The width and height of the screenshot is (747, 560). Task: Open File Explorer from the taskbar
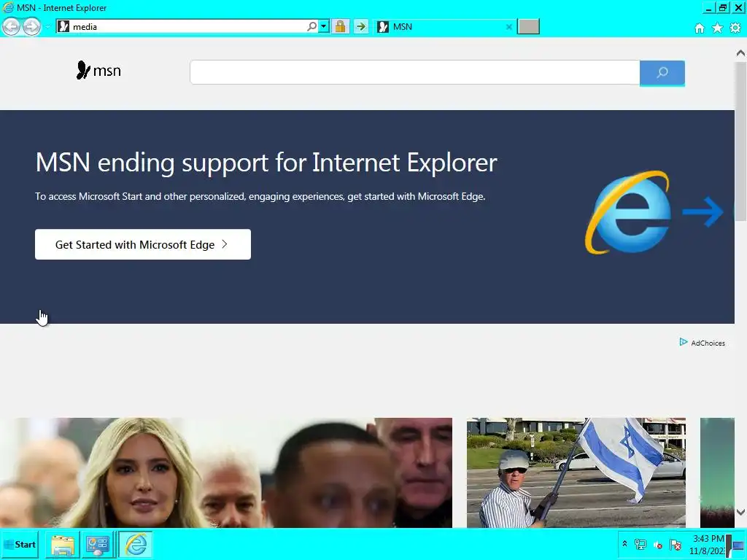point(63,545)
